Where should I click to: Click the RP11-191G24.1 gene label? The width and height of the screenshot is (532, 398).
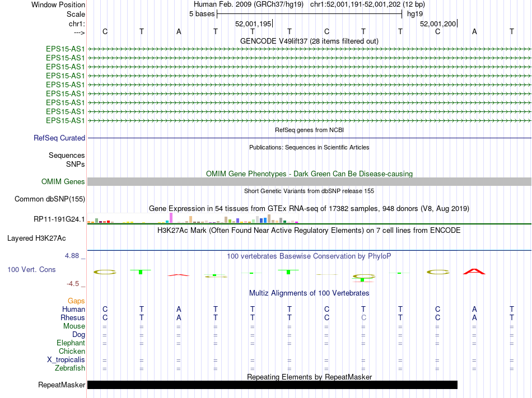59,219
